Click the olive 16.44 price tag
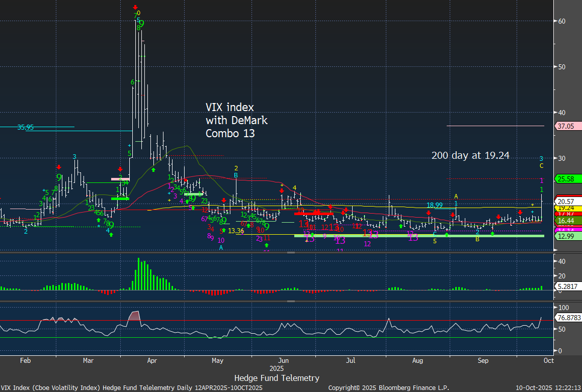 tap(566, 221)
